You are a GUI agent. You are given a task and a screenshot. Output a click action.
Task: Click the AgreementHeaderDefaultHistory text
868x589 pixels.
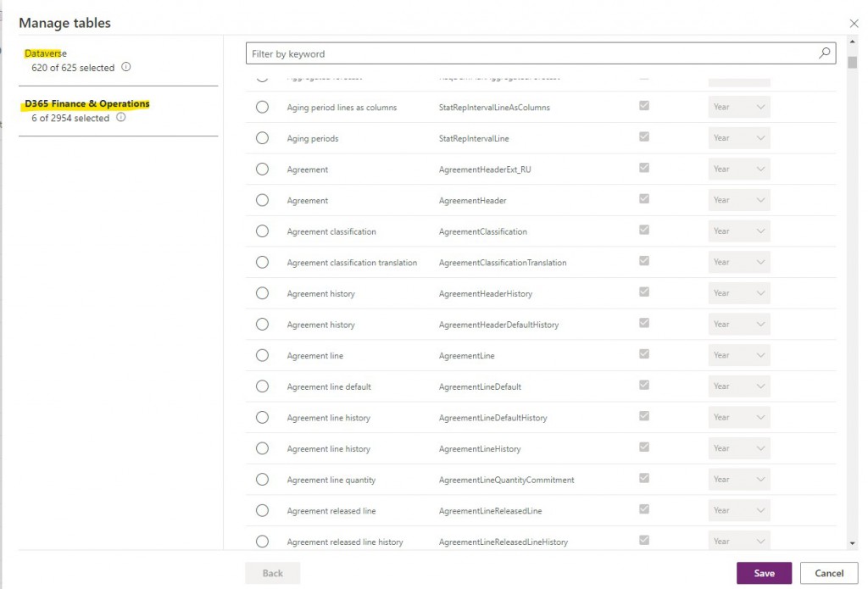(x=498, y=325)
